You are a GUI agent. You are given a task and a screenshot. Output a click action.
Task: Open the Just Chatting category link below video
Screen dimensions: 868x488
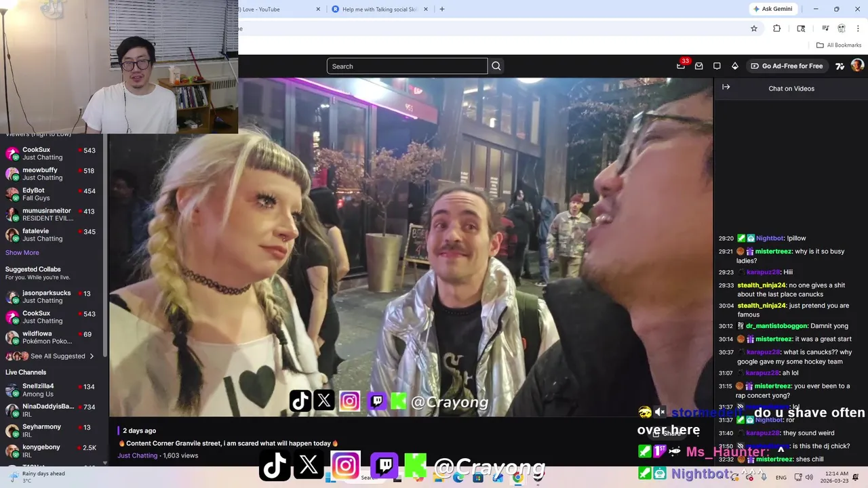137,455
